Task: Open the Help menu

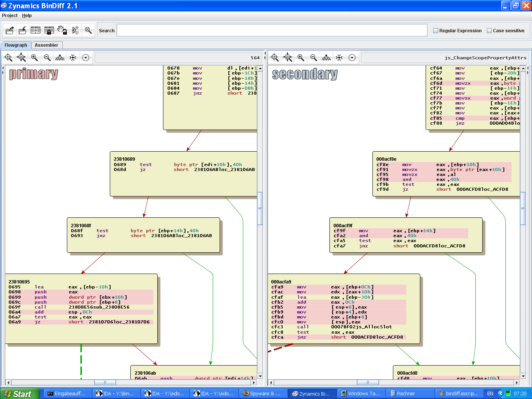Action: (27, 16)
